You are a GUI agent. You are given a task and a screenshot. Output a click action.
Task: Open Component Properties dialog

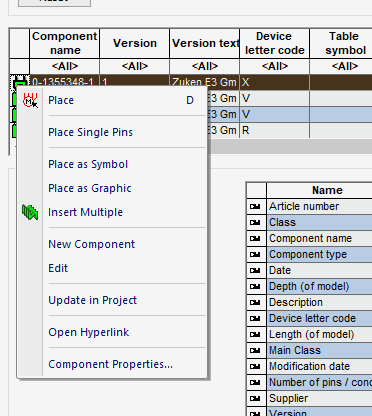tap(110, 364)
